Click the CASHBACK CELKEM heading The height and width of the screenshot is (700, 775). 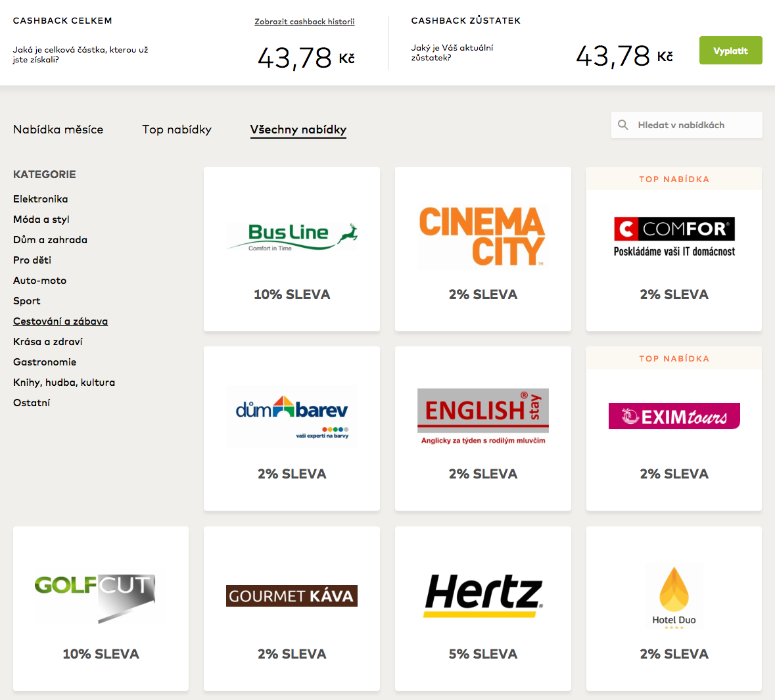(x=62, y=21)
